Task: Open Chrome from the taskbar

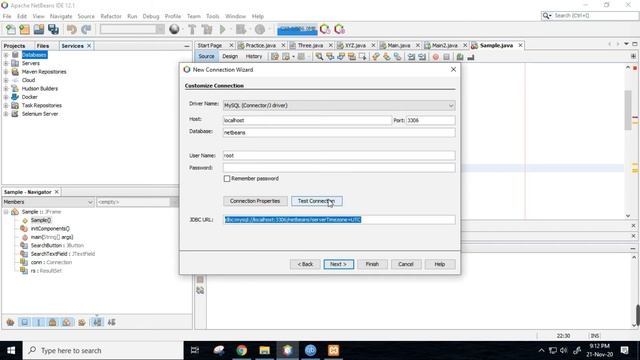Action: point(242,350)
